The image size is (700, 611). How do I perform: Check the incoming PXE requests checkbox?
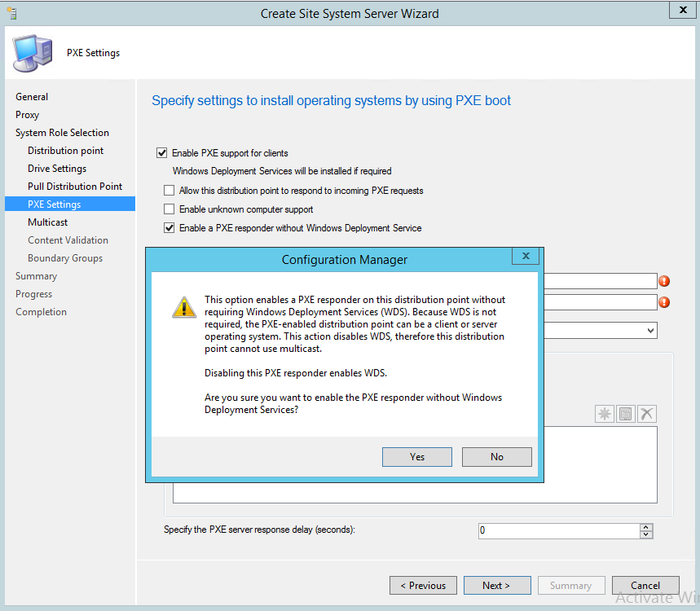tap(169, 190)
